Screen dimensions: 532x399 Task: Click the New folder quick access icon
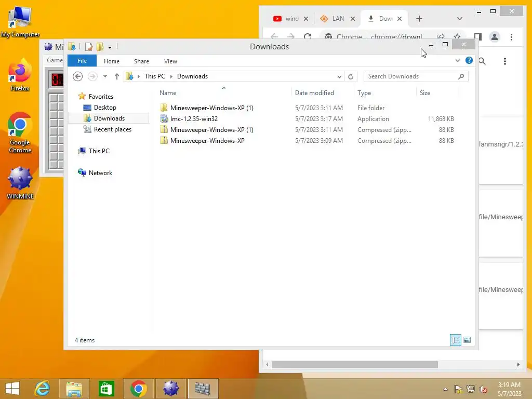point(100,46)
